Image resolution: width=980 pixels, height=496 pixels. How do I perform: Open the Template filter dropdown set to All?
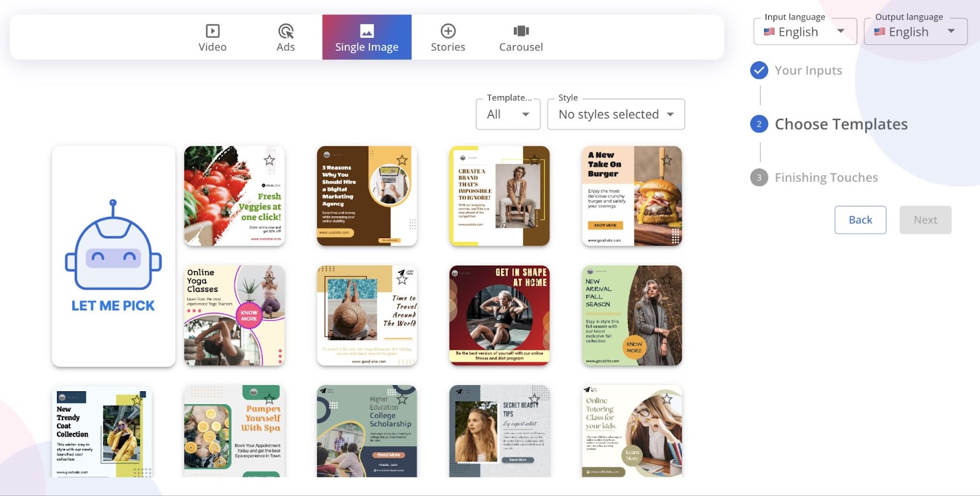tap(508, 115)
